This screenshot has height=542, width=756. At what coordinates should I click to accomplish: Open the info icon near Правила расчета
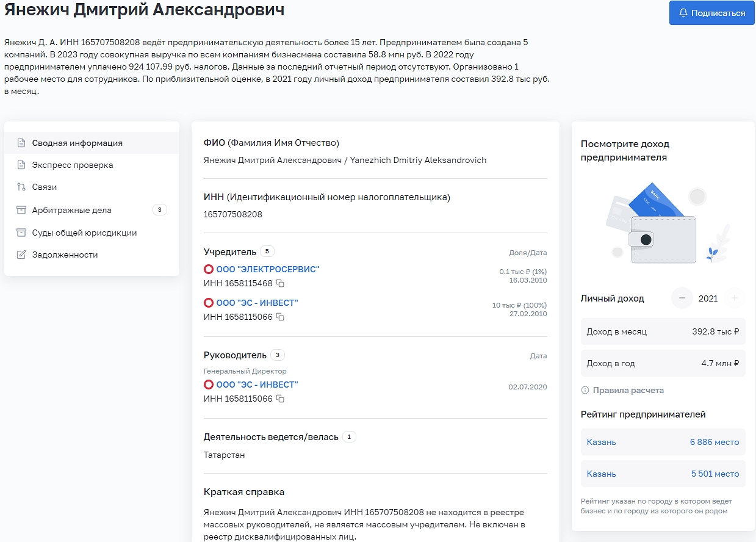pos(585,389)
